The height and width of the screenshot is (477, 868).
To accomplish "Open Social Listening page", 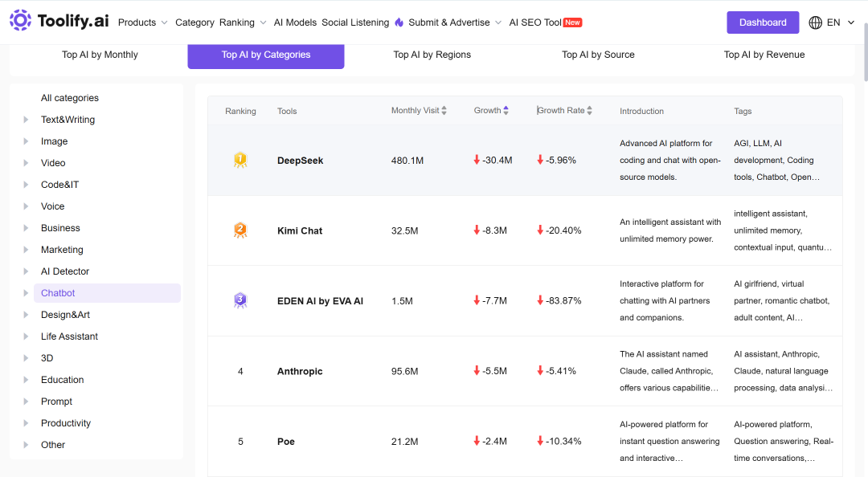I will pos(355,22).
